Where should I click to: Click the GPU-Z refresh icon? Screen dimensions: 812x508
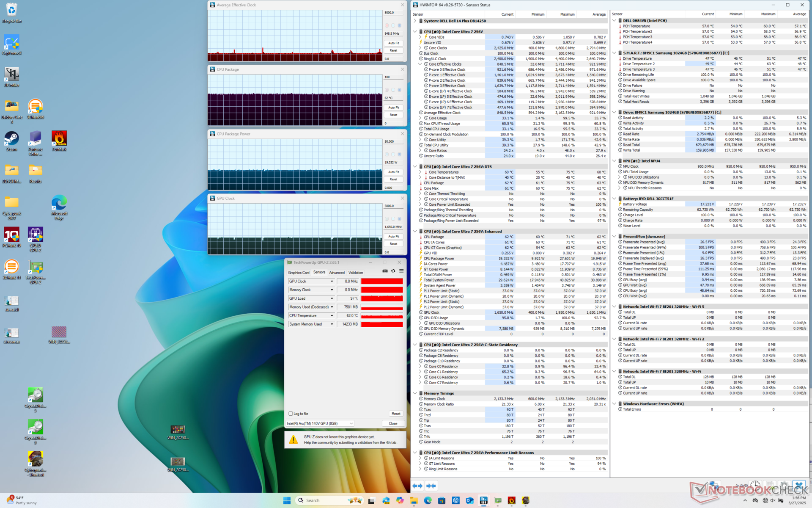[x=393, y=271]
